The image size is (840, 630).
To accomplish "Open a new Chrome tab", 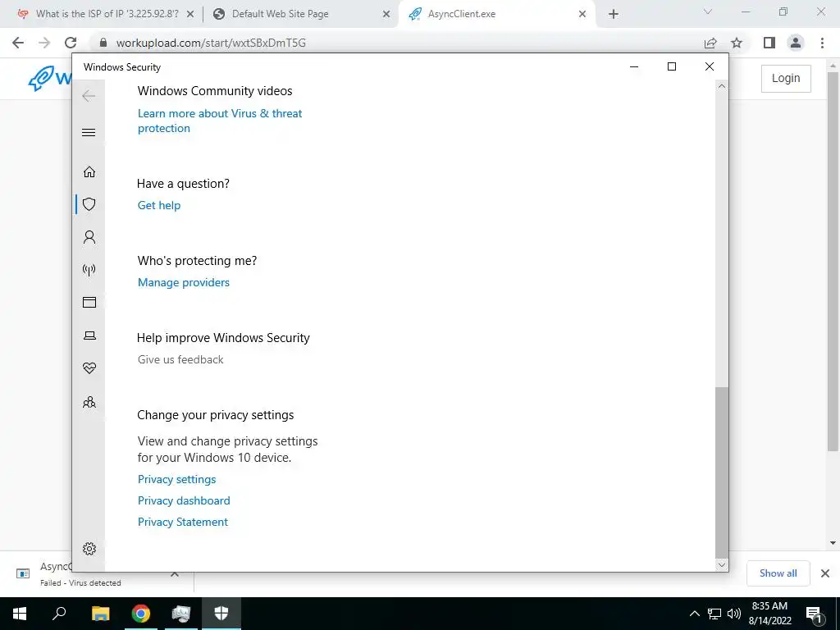I will [614, 14].
